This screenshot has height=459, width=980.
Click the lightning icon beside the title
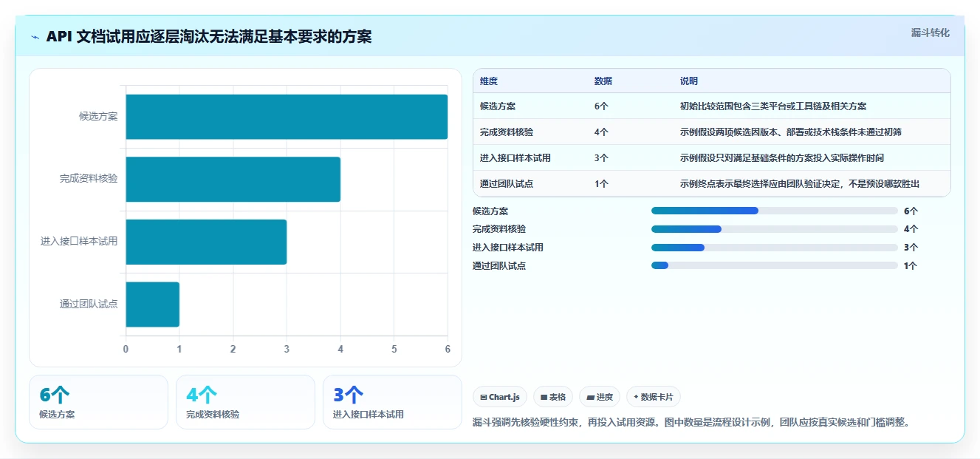35,36
